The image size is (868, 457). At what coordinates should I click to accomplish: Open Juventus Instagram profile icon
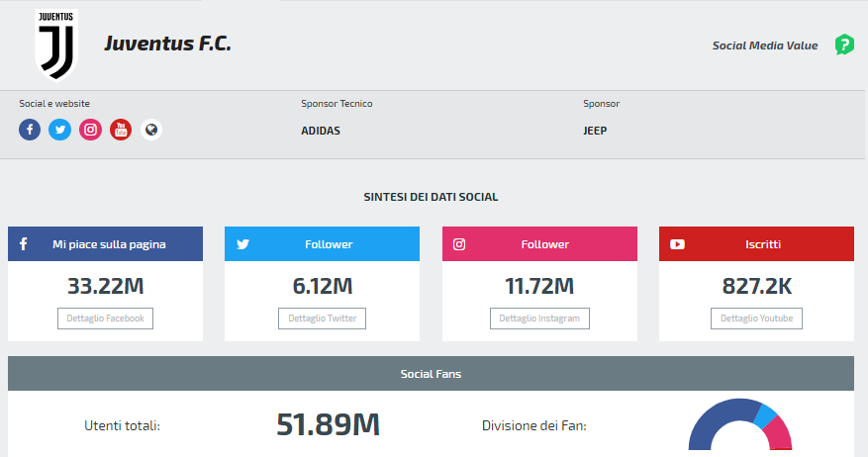pyautogui.click(x=90, y=130)
